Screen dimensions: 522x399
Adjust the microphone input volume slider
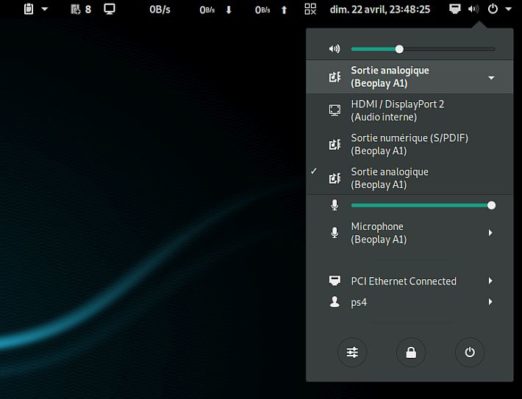(423, 205)
